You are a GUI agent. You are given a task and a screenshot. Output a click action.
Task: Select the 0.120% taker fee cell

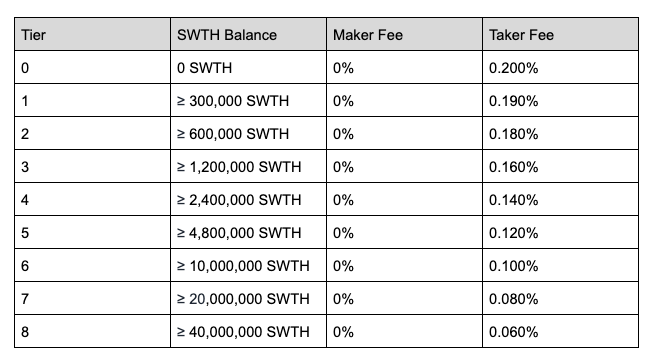click(x=561, y=232)
